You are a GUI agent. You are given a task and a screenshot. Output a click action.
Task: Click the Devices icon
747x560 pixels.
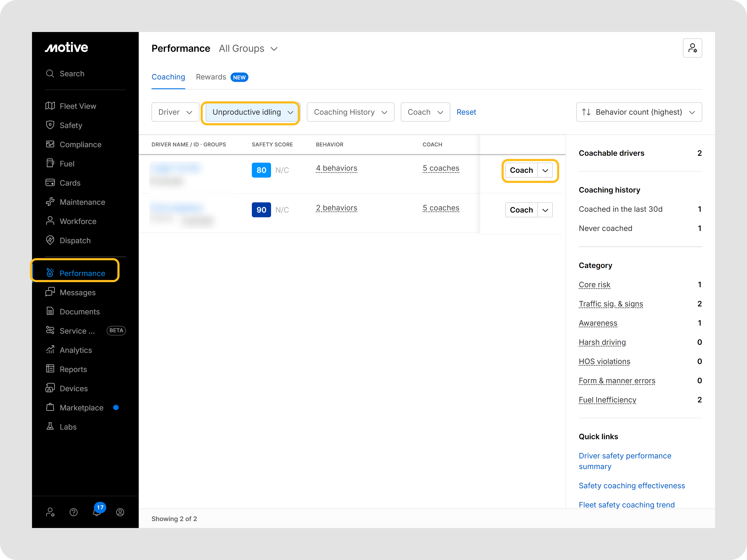(50, 388)
